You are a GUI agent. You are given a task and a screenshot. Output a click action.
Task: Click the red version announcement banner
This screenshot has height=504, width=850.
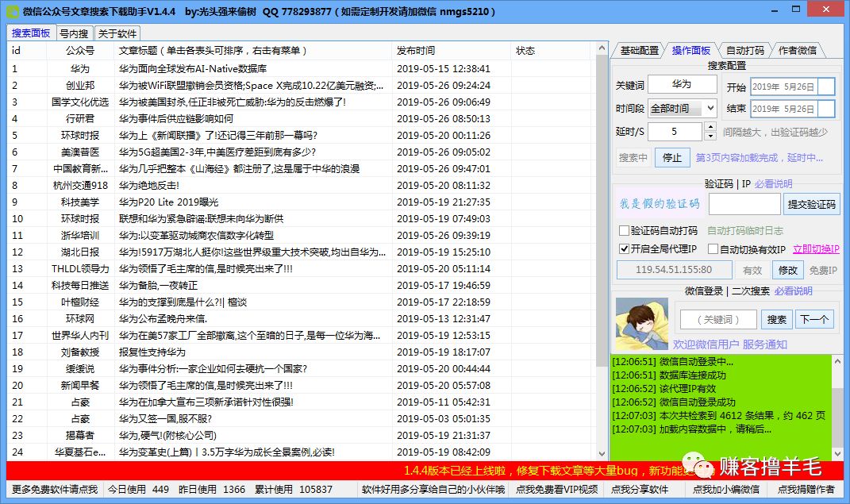pyautogui.click(x=425, y=471)
